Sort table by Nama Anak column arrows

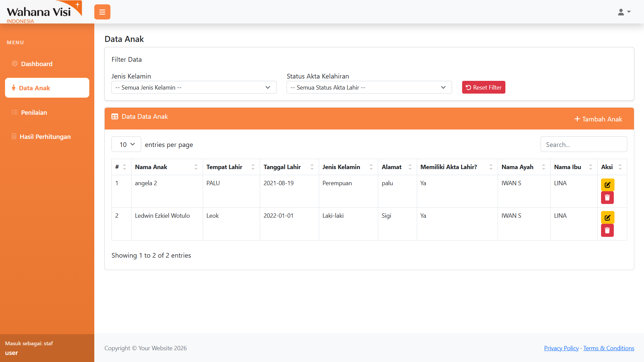point(196,167)
